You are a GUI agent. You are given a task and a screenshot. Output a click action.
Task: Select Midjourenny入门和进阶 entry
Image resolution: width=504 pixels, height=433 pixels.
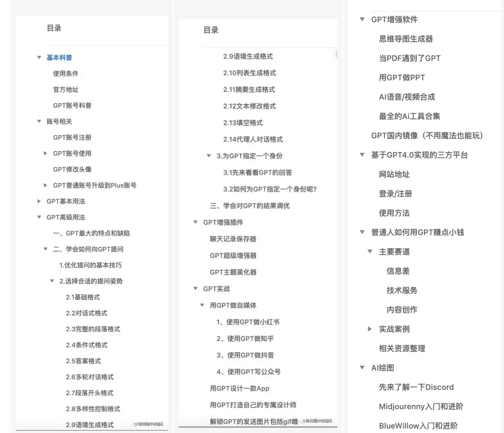click(x=421, y=407)
